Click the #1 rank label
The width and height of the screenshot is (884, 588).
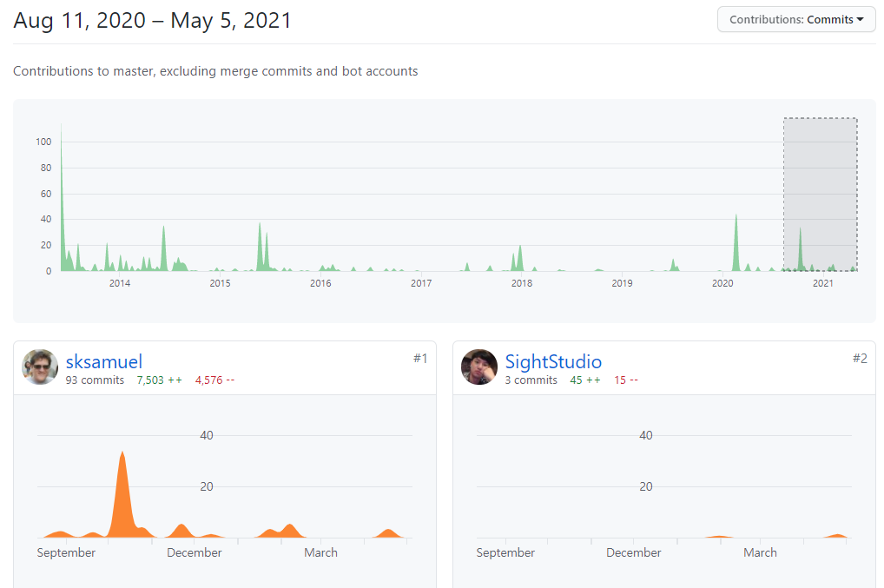[419, 358]
